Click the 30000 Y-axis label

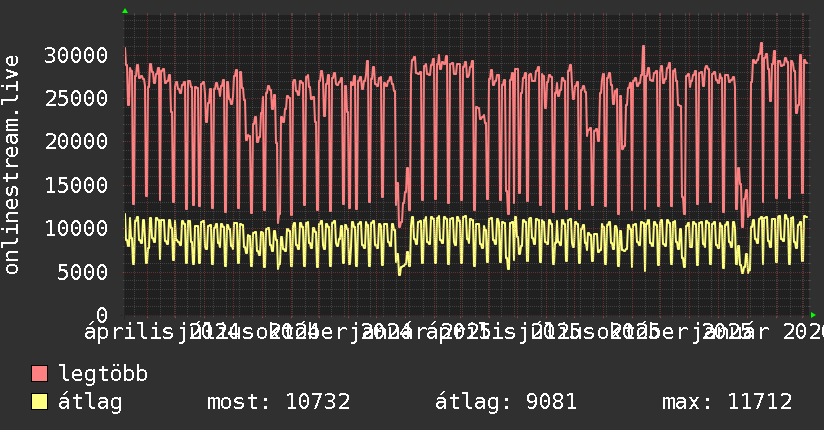click(79, 55)
